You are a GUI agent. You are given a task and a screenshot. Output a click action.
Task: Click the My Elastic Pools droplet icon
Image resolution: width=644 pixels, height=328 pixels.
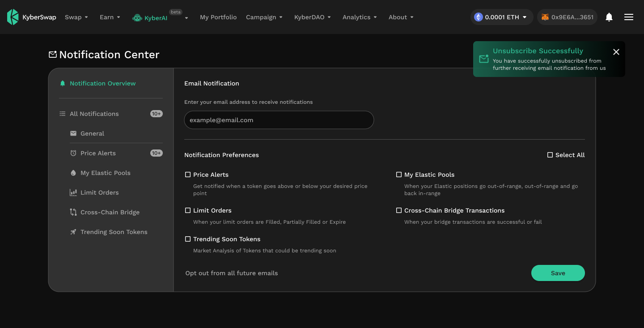point(73,173)
